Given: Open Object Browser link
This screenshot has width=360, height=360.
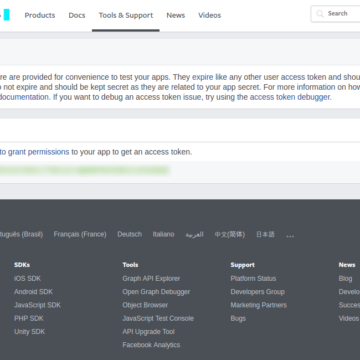Looking at the screenshot, I should click(x=145, y=305).
